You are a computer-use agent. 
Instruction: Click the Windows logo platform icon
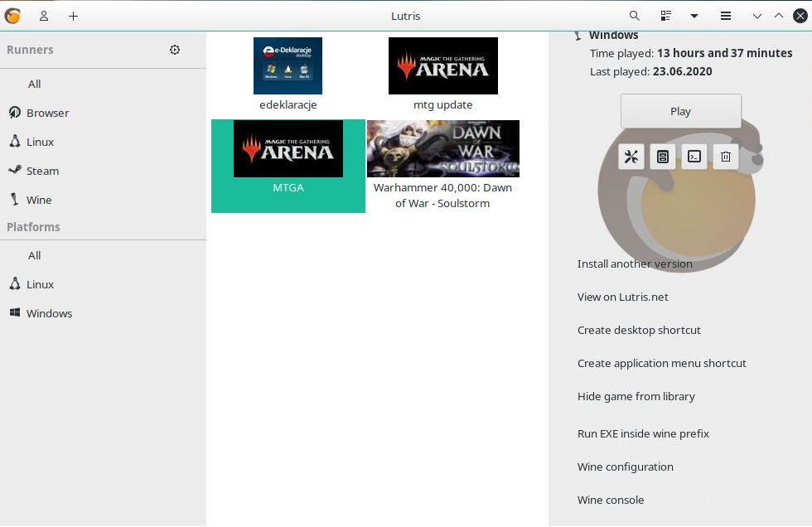click(x=15, y=312)
